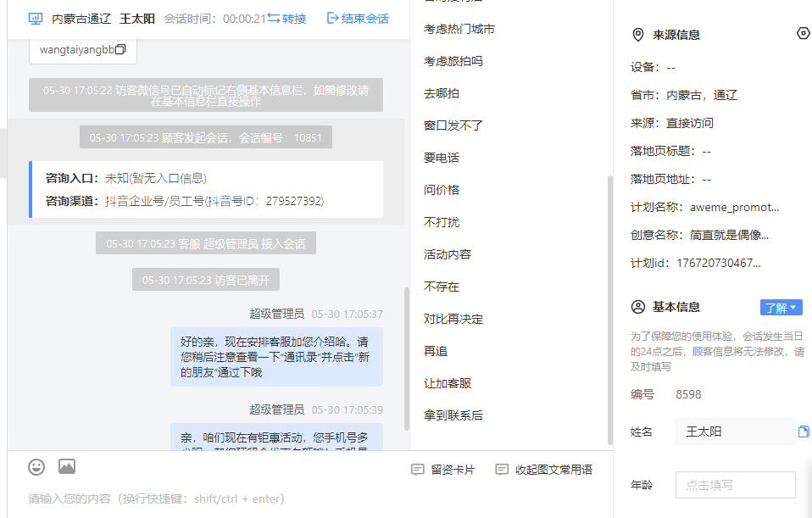The height and width of the screenshot is (518, 812).
Task: Click the 咨询入口 未知 info line
Action: (x=126, y=178)
